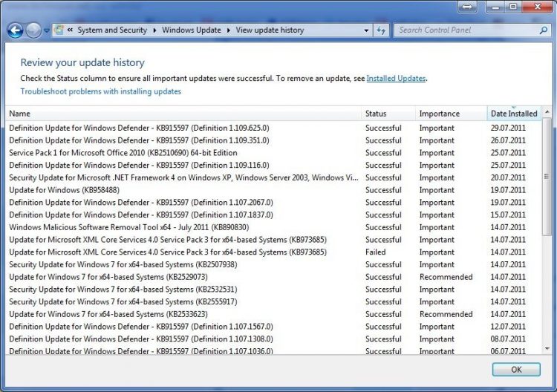Click the vertical scrollbar thumb
Viewport: 557px width, 392px height.
click(x=547, y=177)
